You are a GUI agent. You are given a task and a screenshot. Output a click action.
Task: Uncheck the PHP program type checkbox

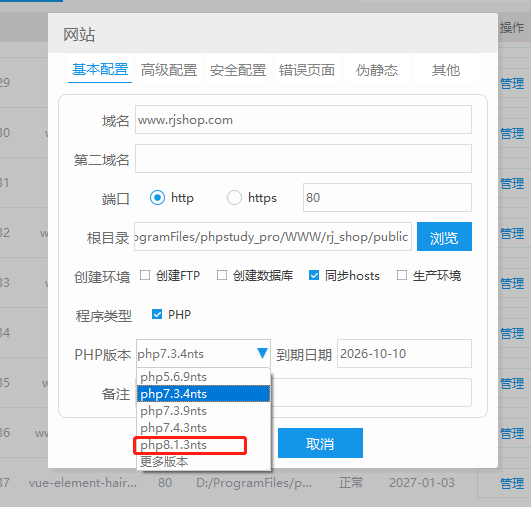click(157, 314)
